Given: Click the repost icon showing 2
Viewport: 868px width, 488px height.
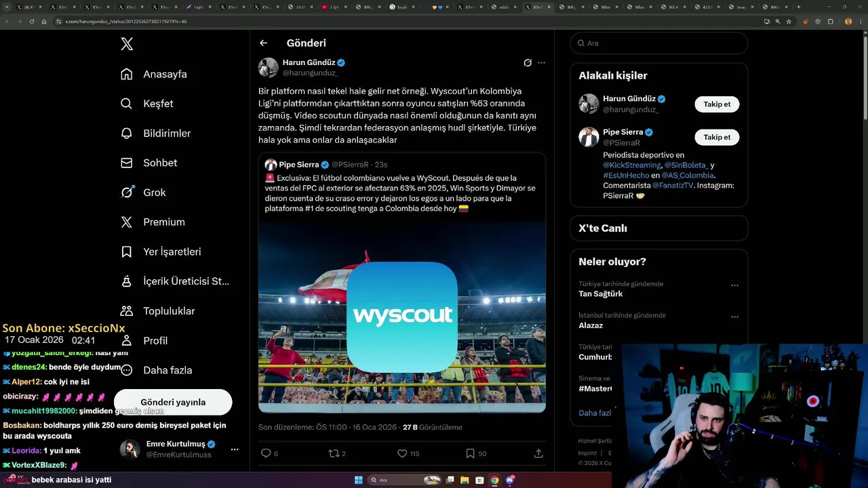Looking at the screenshot, I should (x=334, y=453).
